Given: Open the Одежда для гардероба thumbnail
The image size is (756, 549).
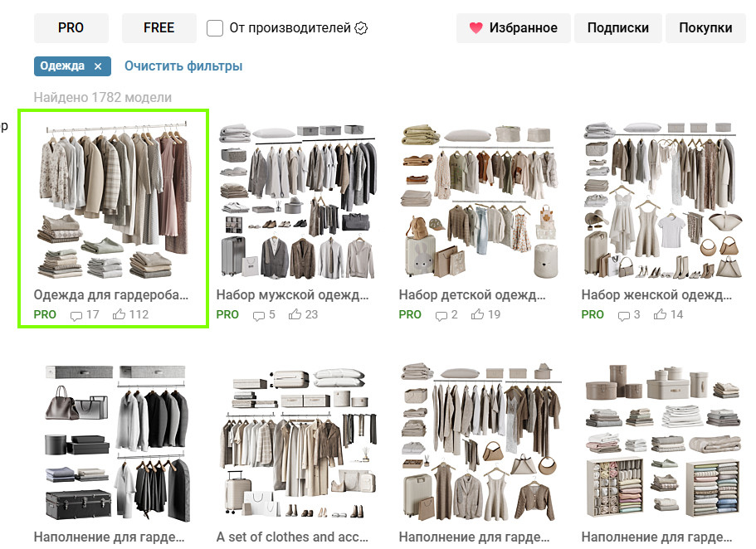Looking at the screenshot, I should tap(114, 201).
